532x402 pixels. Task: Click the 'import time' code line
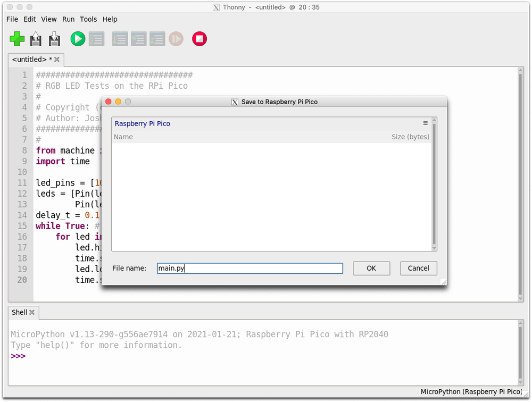point(63,162)
